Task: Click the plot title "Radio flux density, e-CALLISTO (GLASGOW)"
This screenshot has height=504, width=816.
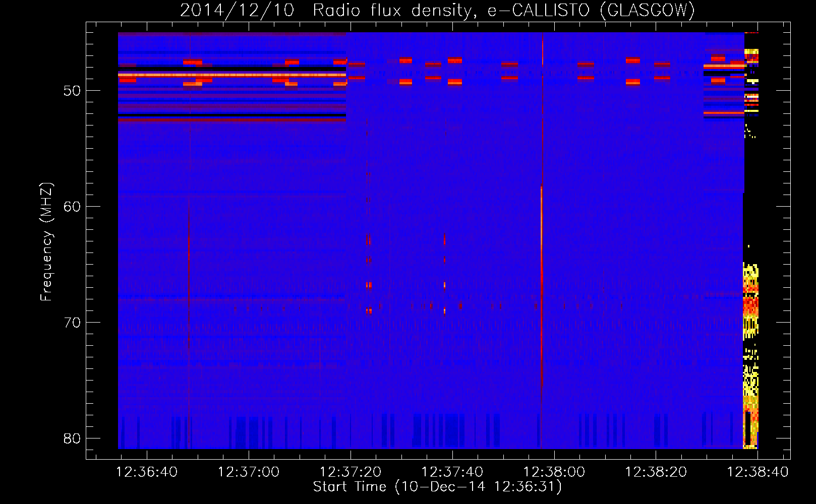Action: [504, 11]
